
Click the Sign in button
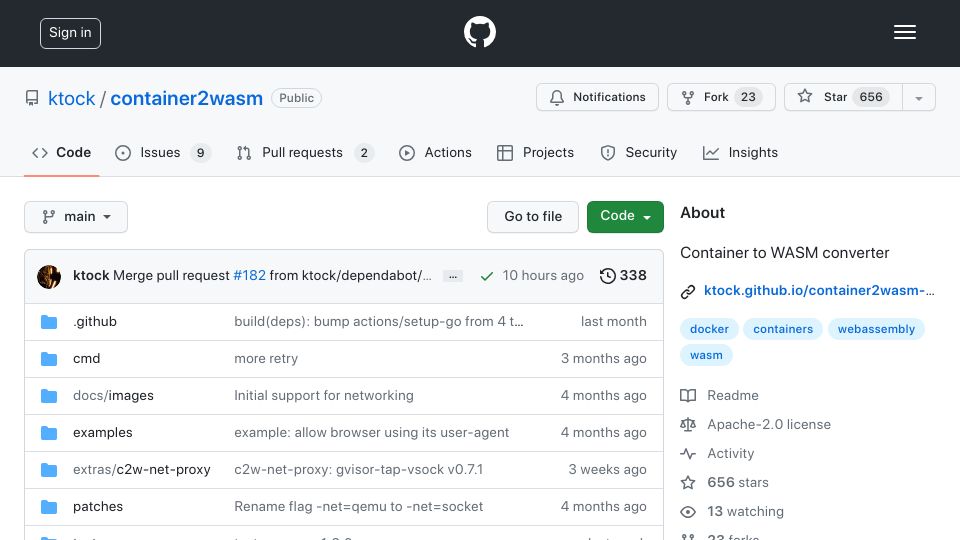tap(70, 33)
